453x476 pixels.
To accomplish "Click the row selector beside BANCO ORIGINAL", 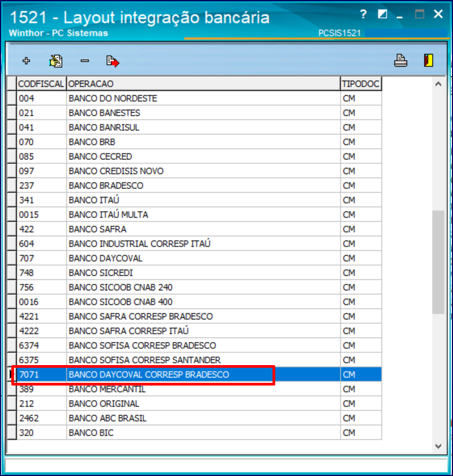I will point(12,404).
